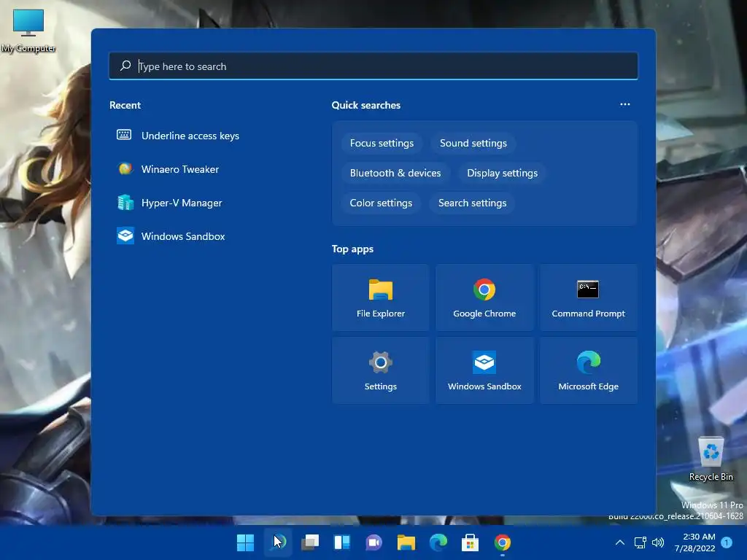
Task: Click the Winaero Tweaker icon in Recent
Action: (x=125, y=168)
